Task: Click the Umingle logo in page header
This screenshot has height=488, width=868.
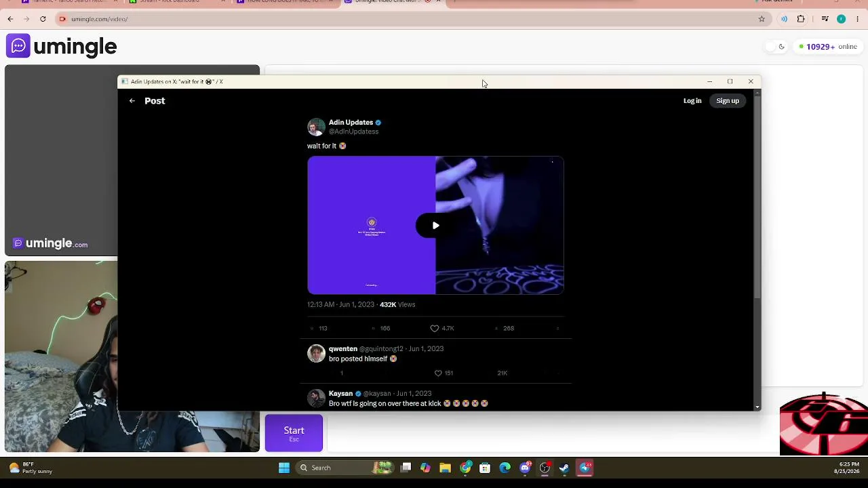Action: pyautogui.click(x=62, y=46)
